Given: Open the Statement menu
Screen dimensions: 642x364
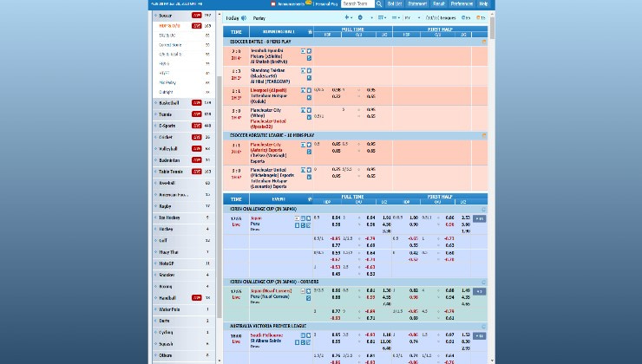Looking at the screenshot, I should (417, 4).
